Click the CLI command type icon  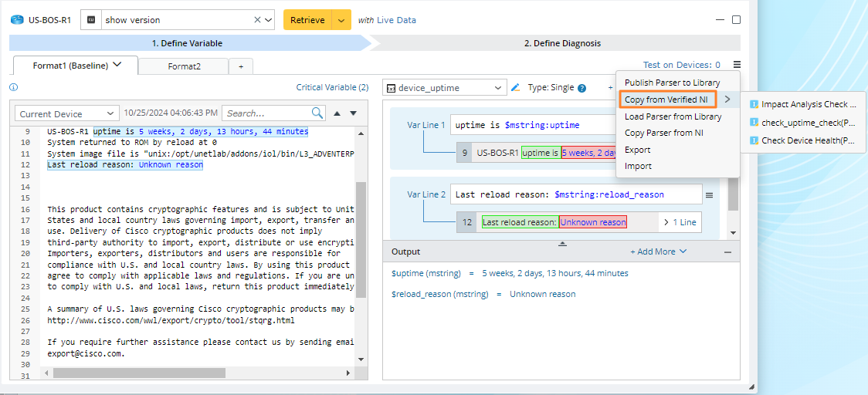tap(92, 20)
